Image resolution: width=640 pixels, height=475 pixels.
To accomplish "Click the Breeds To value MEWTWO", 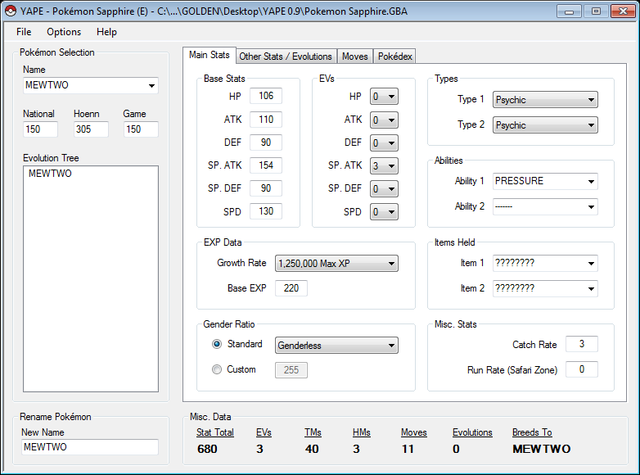I will point(541,449).
